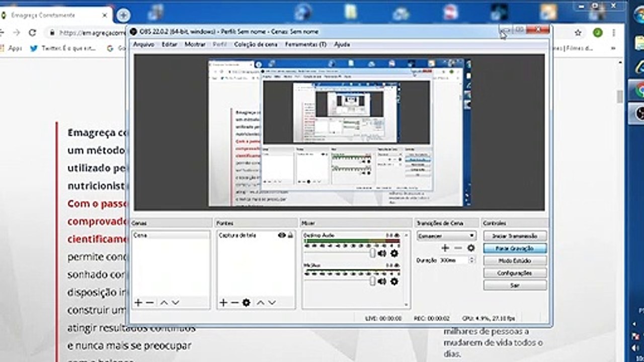The height and width of the screenshot is (362, 644).
Task: Move scene up with the Cenas up arrow
Action: 164,303
